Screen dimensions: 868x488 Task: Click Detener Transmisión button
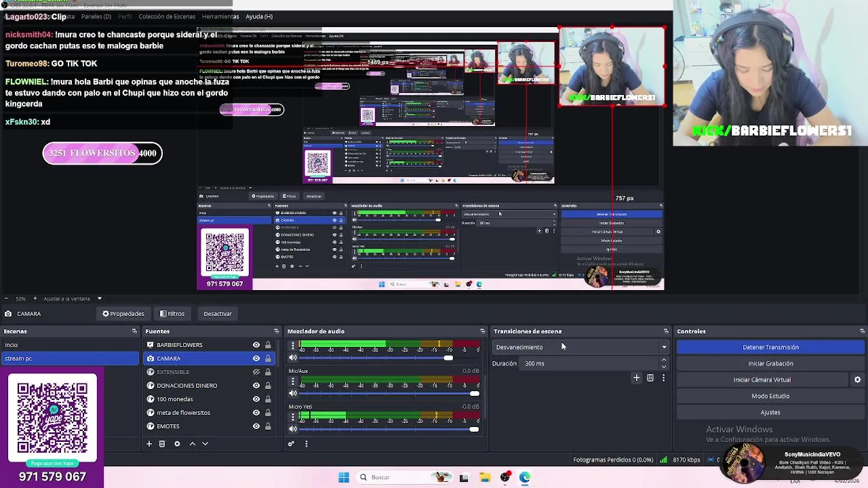click(x=770, y=347)
